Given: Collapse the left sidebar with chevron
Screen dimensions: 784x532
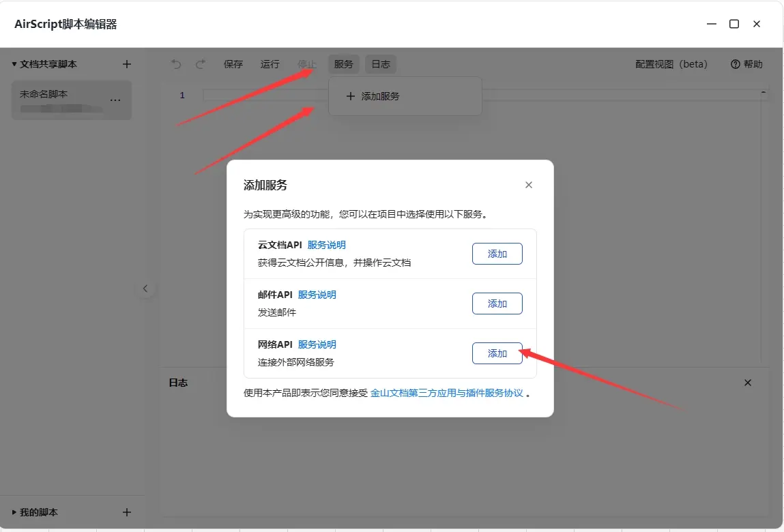Looking at the screenshot, I should [x=145, y=289].
